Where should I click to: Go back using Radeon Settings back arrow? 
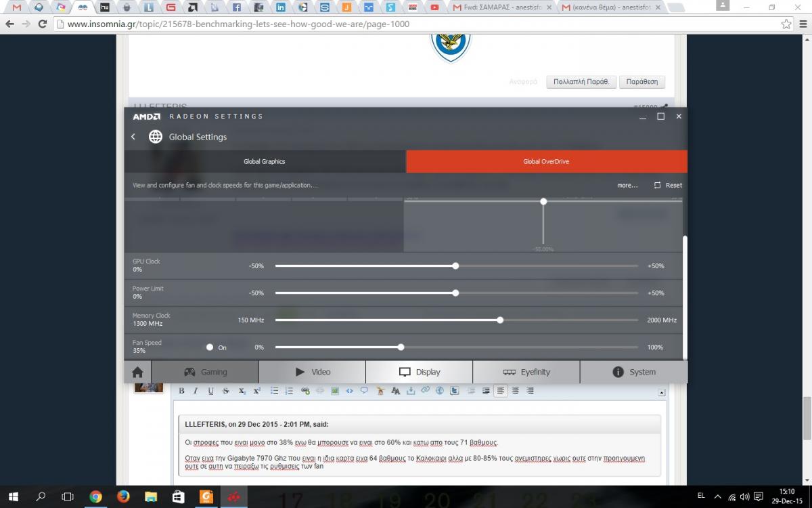click(133, 137)
